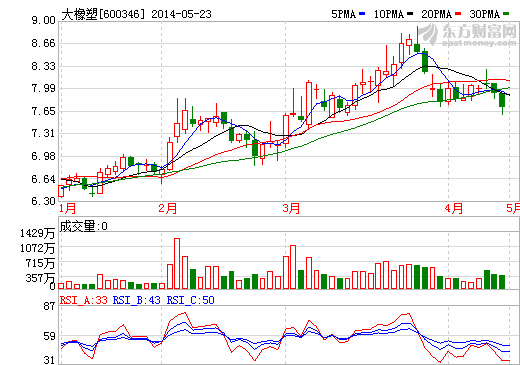Click the RSI_C:50 indicator label
This screenshot has width=520, height=365.
pos(190,300)
